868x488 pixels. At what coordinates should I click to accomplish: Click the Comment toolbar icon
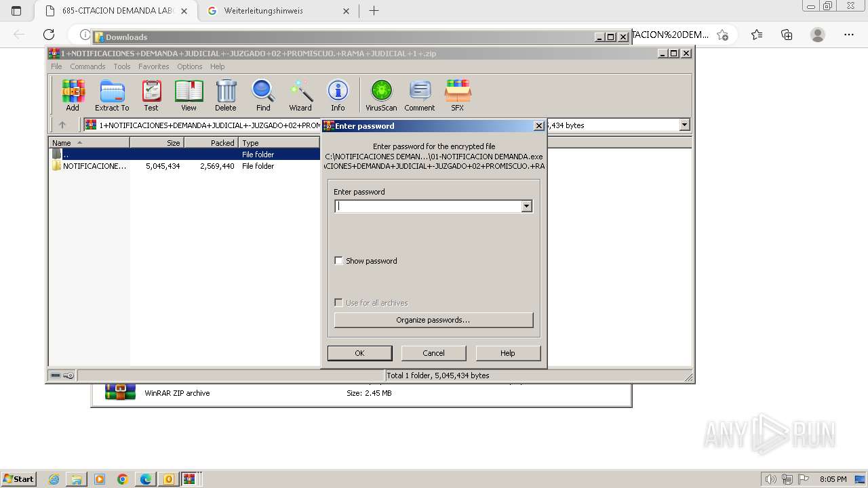[x=420, y=95]
